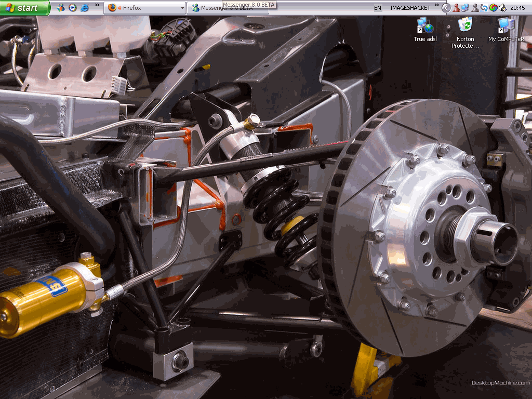
Task: Select the True adsl desktop shortcut
Action: click(x=425, y=30)
